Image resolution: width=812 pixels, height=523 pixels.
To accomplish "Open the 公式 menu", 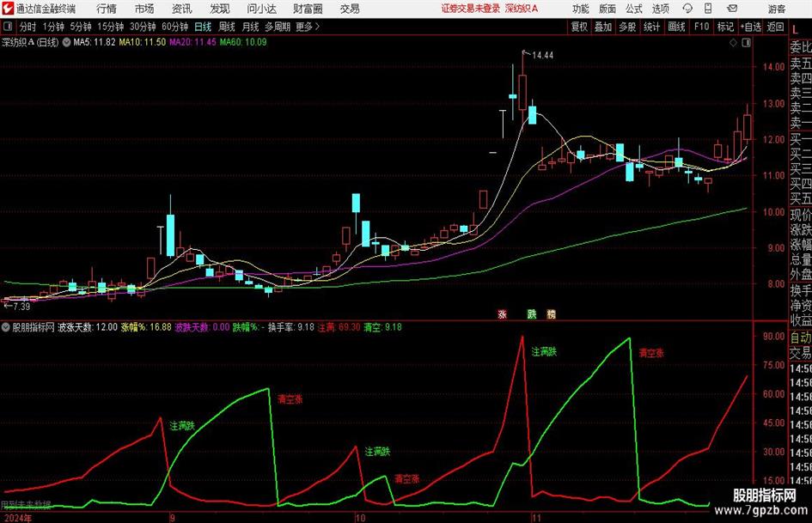I will [x=634, y=9].
